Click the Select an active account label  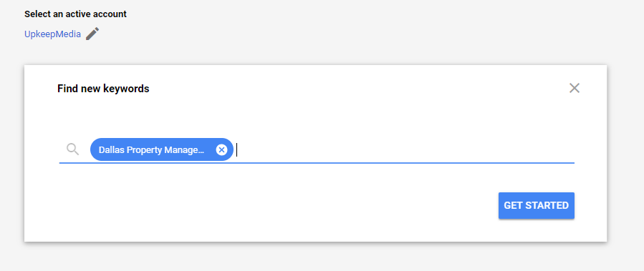coord(75,14)
